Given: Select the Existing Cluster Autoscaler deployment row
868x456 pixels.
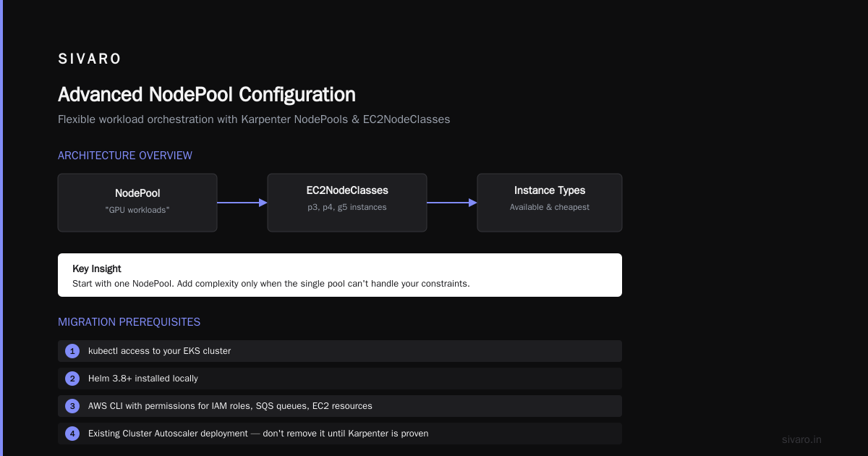Looking at the screenshot, I should [x=340, y=434].
